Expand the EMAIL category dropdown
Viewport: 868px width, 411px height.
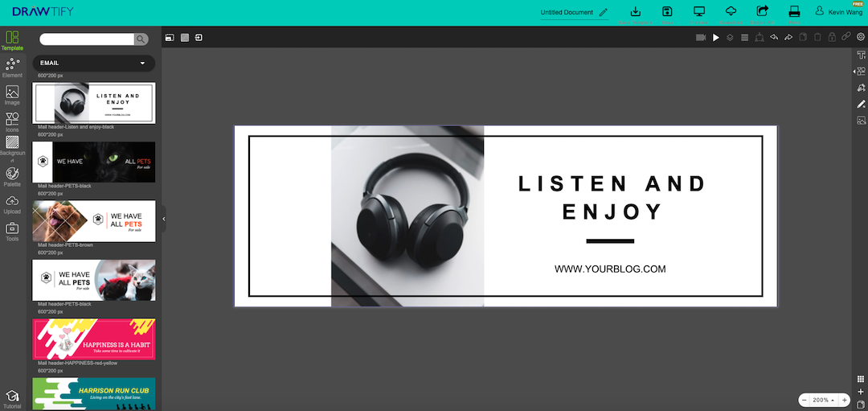click(93, 64)
